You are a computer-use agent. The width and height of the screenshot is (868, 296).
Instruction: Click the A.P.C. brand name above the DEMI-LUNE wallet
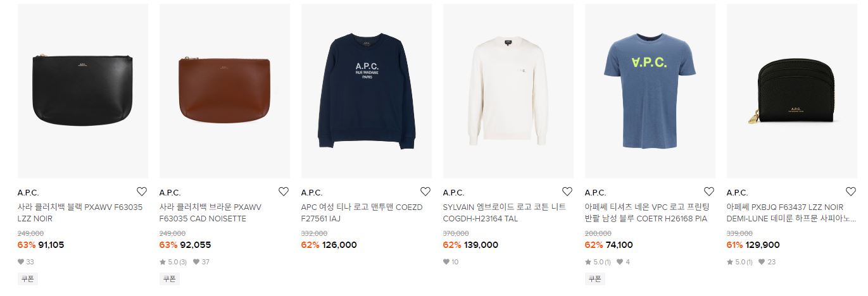click(x=737, y=192)
